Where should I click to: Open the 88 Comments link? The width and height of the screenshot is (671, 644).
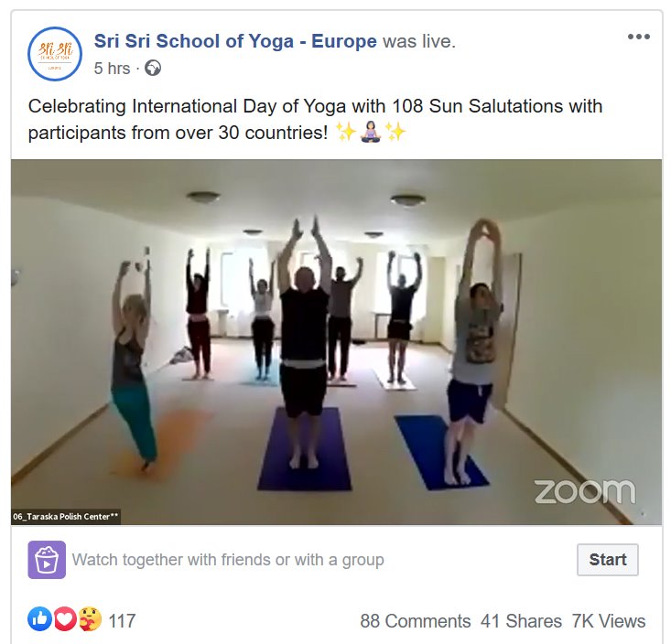(x=415, y=621)
